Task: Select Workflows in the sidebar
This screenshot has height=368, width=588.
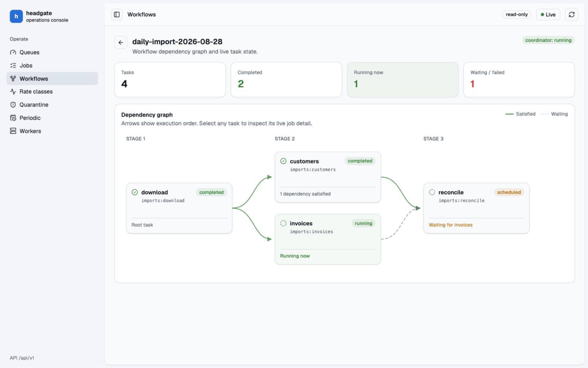Action: (x=52, y=79)
